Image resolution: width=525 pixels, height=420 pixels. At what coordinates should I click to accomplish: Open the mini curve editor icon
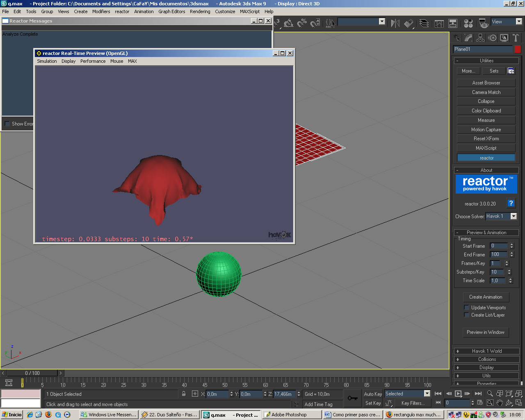9,383
